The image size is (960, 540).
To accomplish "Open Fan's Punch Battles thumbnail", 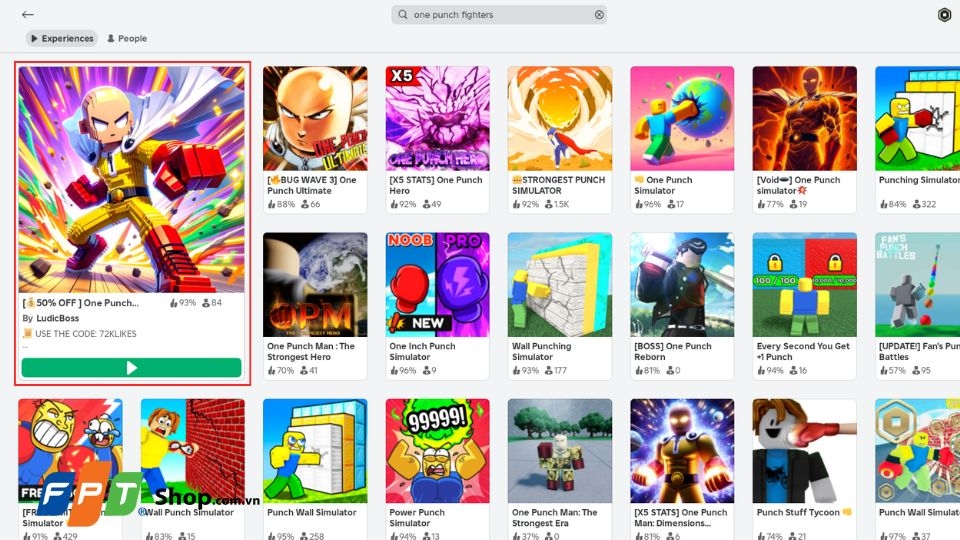I will [x=918, y=285].
